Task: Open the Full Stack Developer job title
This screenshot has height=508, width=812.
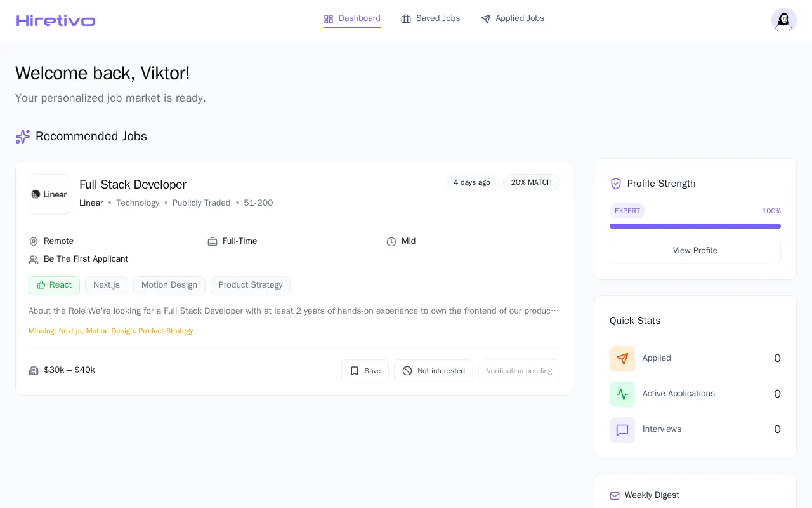Action: coord(133,185)
